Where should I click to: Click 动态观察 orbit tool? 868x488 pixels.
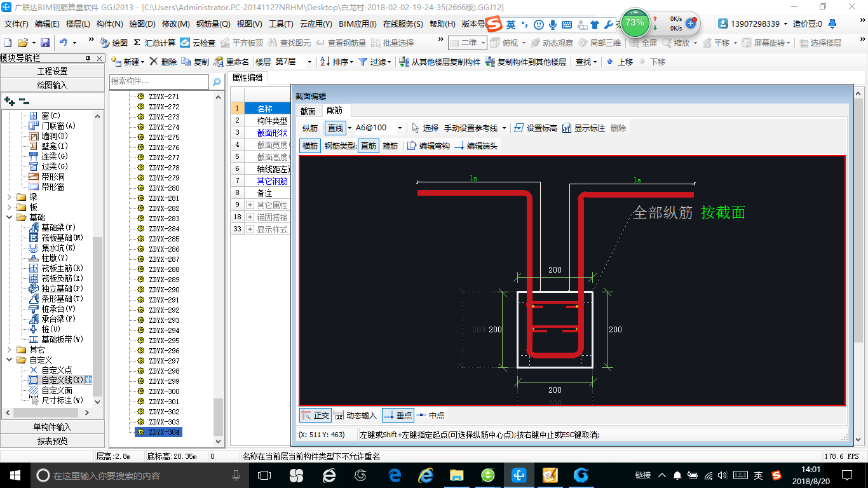click(x=551, y=43)
